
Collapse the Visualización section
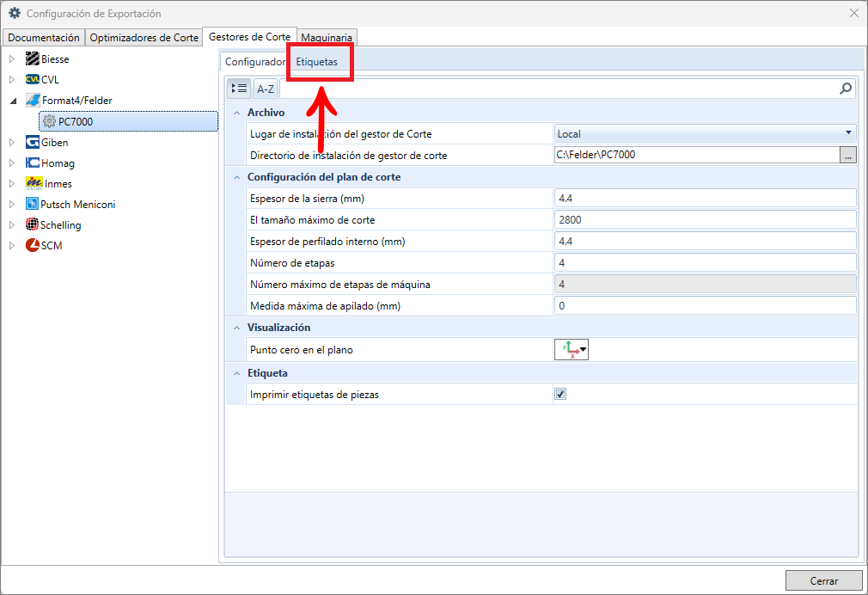(237, 328)
